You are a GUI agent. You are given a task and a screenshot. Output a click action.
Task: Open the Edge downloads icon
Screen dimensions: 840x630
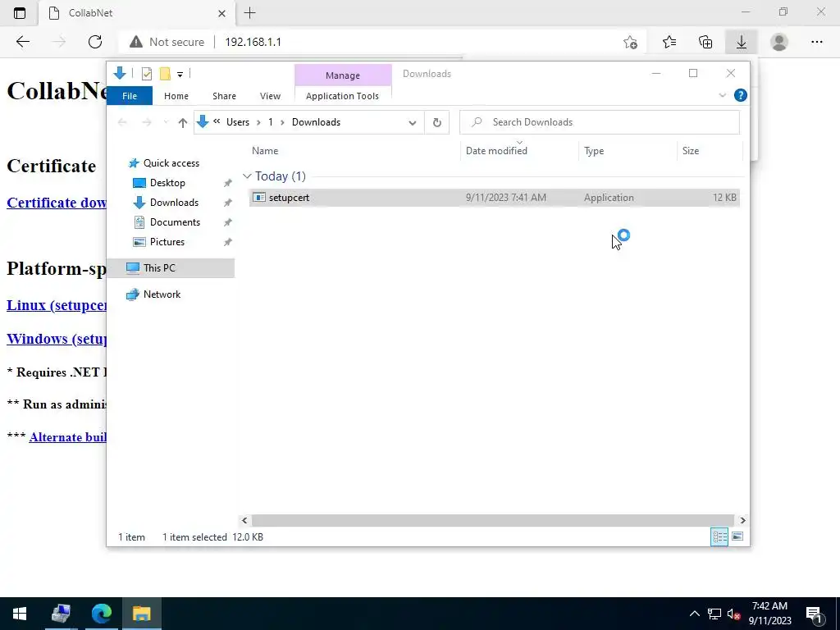(742, 42)
